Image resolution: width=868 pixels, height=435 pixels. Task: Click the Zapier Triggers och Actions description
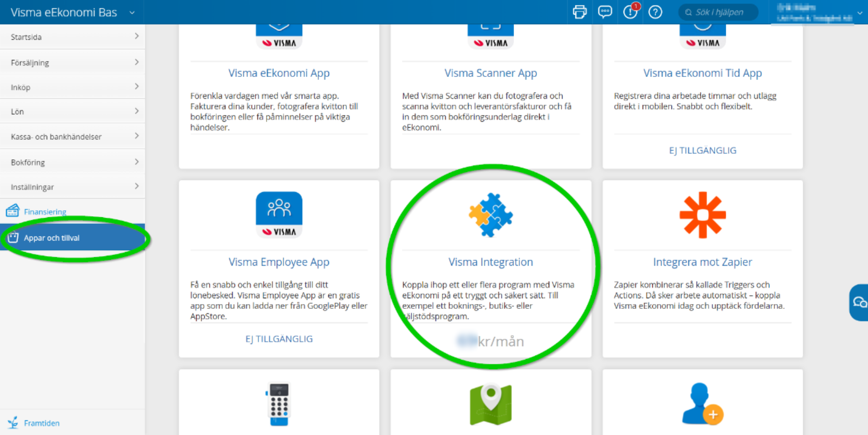tap(699, 295)
